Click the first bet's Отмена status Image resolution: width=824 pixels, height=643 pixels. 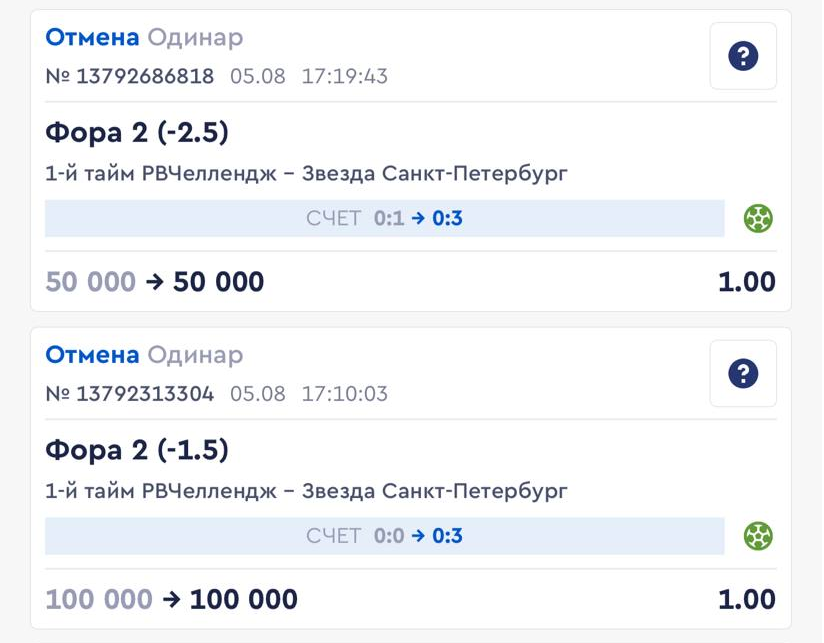pyautogui.click(x=92, y=38)
